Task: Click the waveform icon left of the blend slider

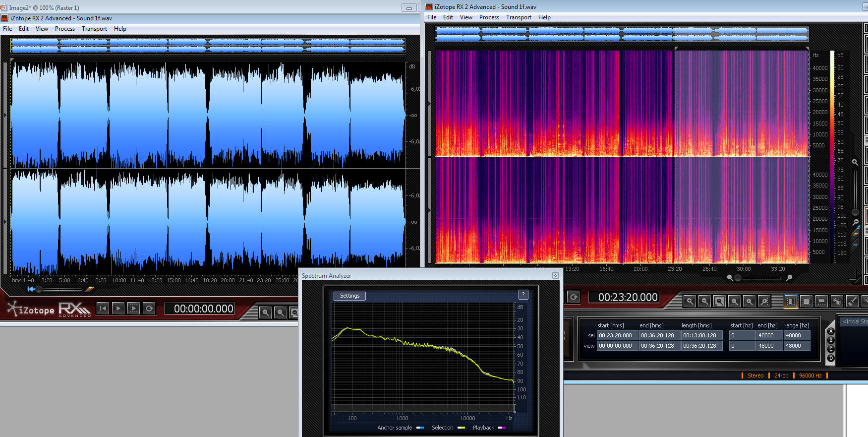Action: point(31,289)
